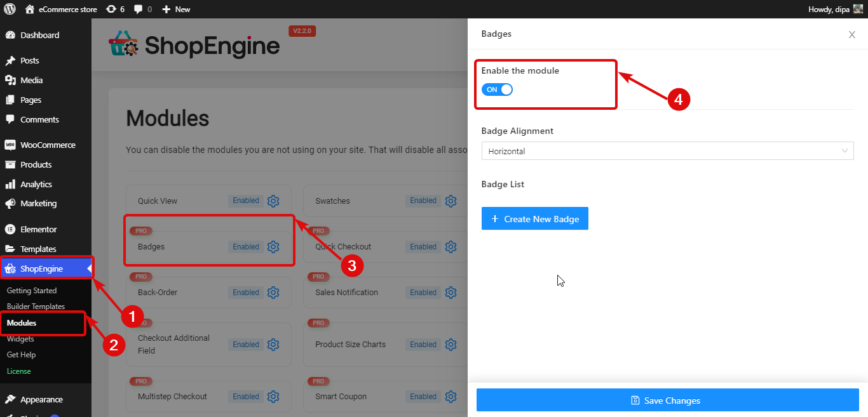Click the Media icon in sidebar
This screenshot has width=868, height=417.
tap(10, 81)
